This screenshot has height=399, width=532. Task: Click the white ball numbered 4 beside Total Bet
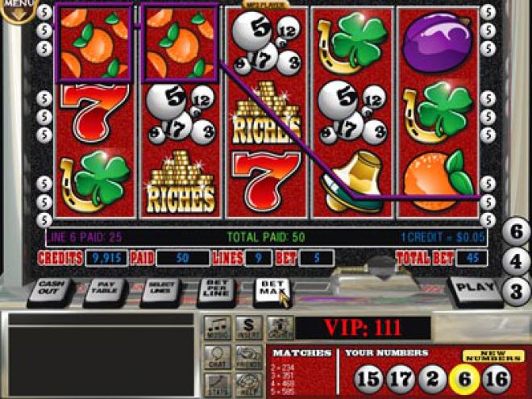pyautogui.click(x=516, y=262)
